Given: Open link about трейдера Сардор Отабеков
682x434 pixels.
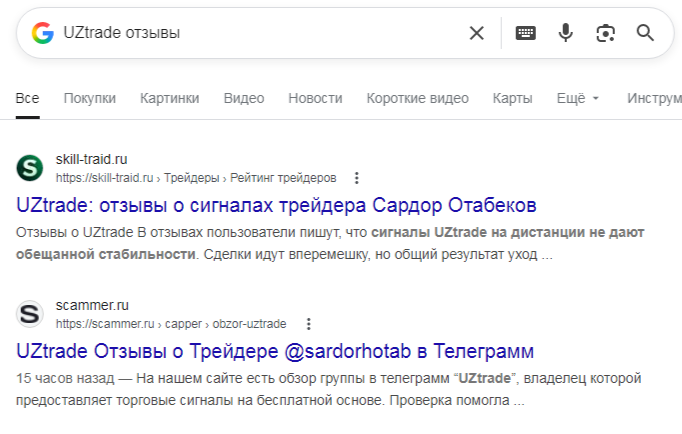Looking at the screenshot, I should click(x=277, y=206).
